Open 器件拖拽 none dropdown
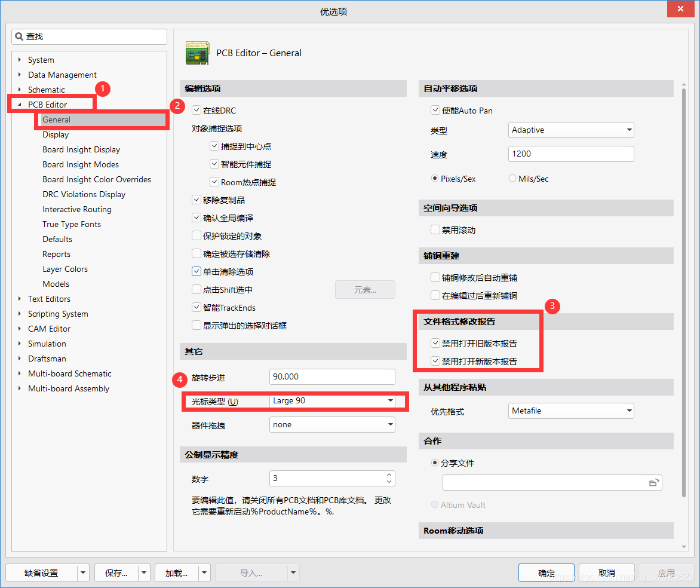700x588 pixels. tap(332, 424)
